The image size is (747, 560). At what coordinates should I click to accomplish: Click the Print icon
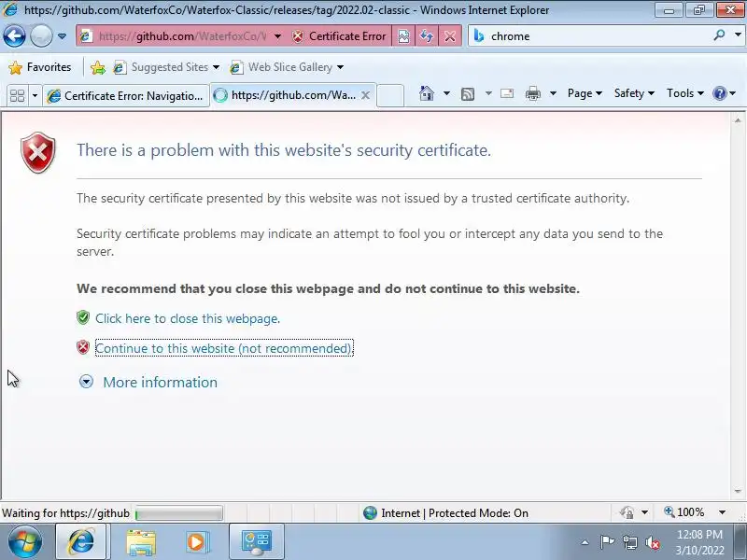tap(532, 93)
